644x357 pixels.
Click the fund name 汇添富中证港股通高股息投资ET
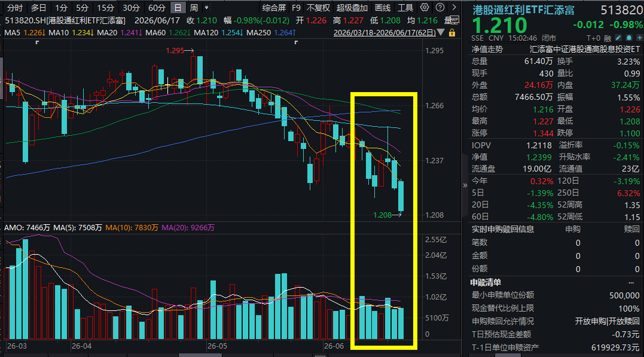[x=584, y=49]
